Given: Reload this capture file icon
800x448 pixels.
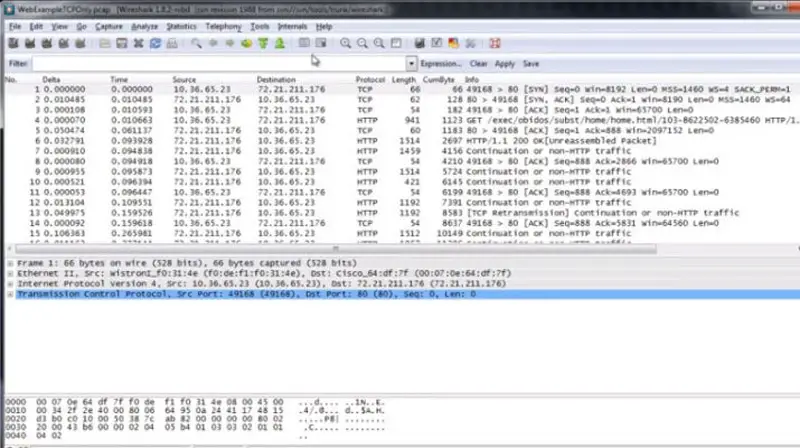Looking at the screenshot, I should [x=155, y=43].
